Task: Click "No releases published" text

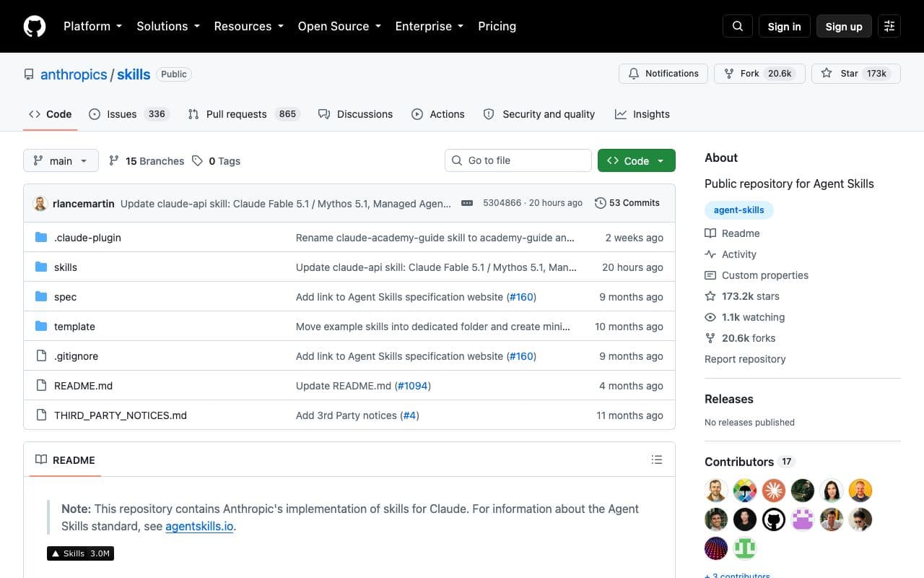Action: (x=749, y=422)
